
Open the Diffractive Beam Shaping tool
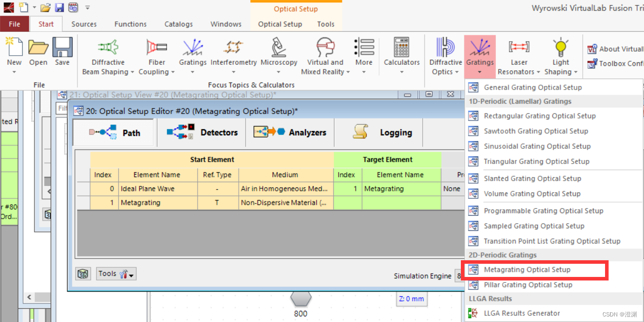pos(108,56)
